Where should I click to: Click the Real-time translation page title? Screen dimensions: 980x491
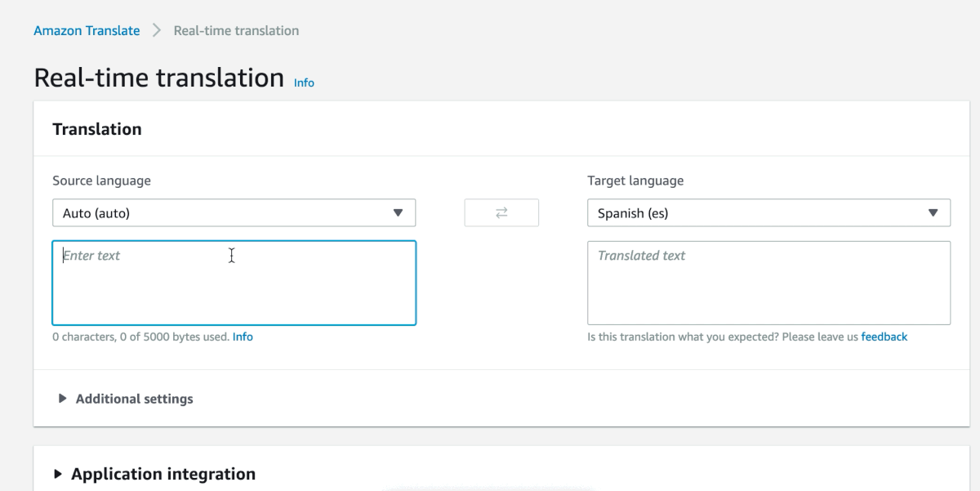[159, 78]
